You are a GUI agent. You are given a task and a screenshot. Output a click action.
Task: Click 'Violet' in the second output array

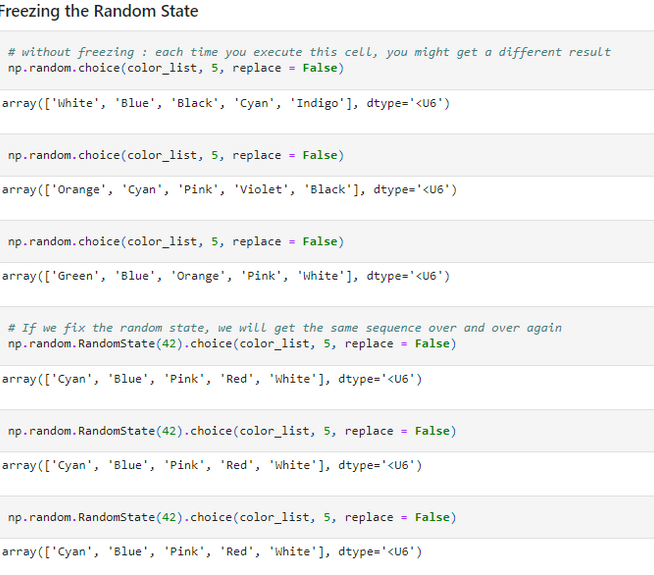pos(261,190)
